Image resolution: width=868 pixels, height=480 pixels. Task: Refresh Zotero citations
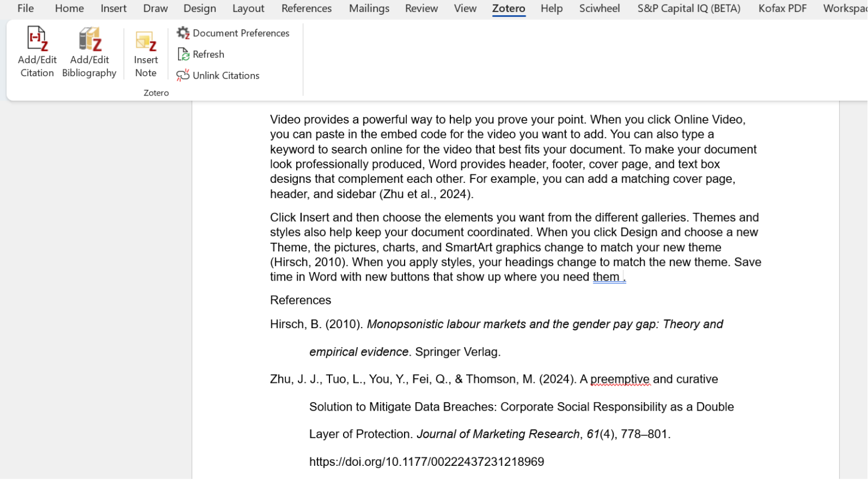[201, 54]
